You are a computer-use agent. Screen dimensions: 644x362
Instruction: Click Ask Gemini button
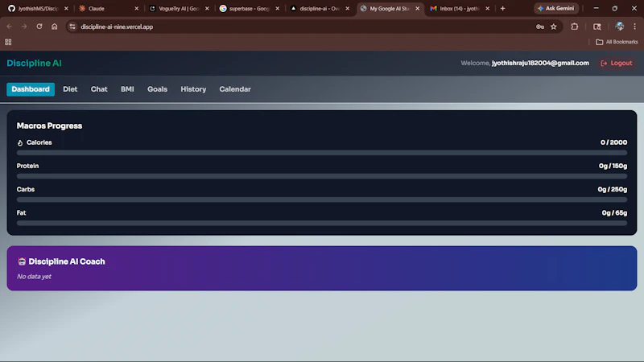click(555, 8)
